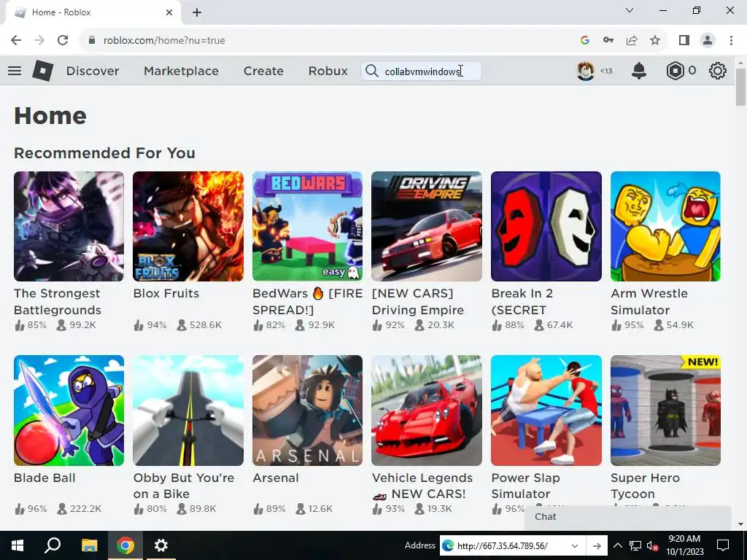747x560 pixels.
Task: View site info via the padlock icon
Action: tap(92, 40)
